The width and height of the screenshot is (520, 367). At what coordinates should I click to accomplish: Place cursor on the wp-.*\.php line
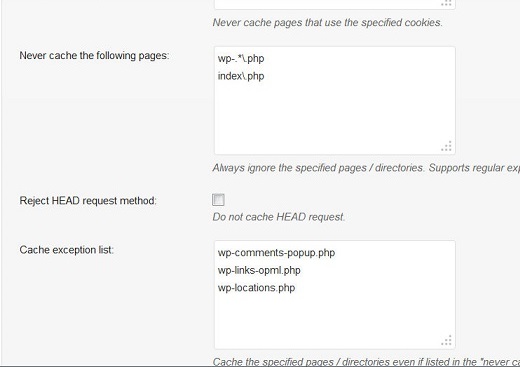(x=241, y=59)
